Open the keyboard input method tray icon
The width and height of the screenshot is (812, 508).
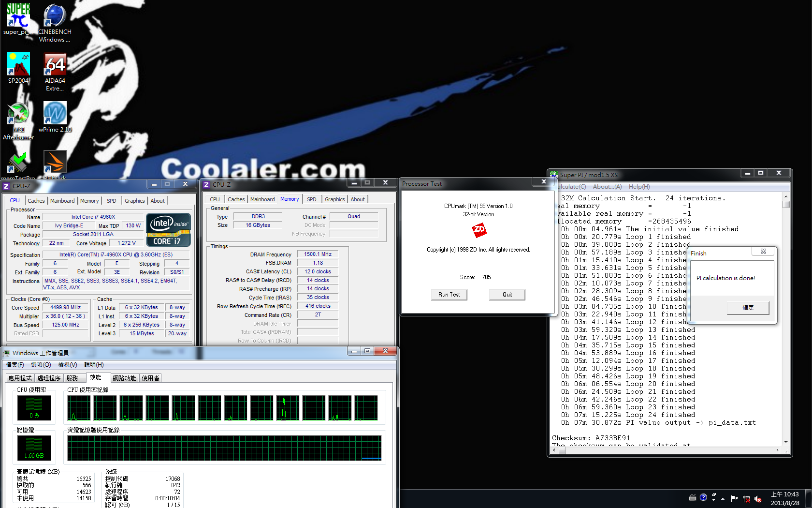click(x=693, y=497)
